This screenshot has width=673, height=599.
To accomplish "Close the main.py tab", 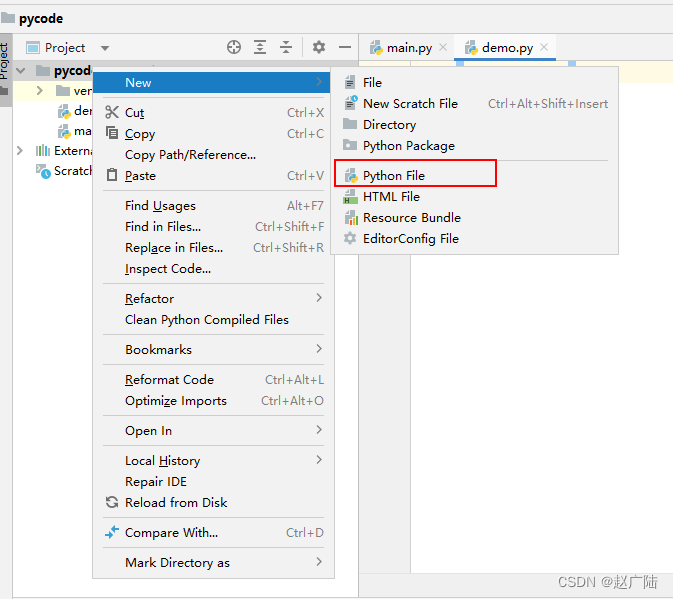I will tap(443, 47).
